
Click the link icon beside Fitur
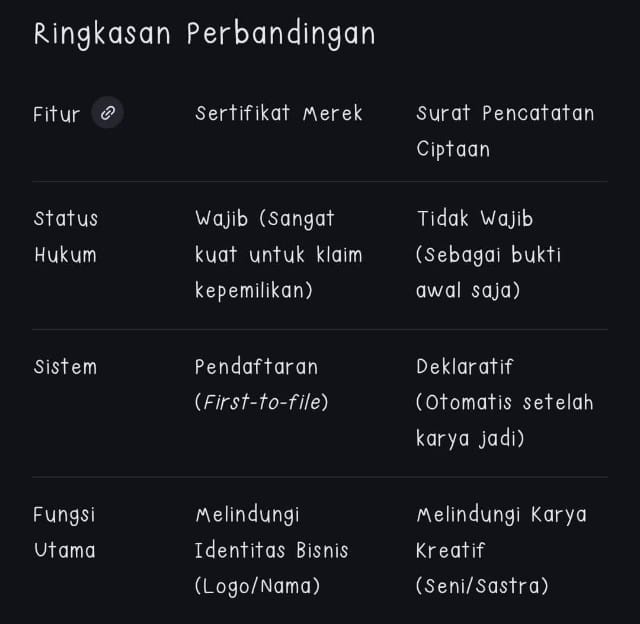(107, 113)
